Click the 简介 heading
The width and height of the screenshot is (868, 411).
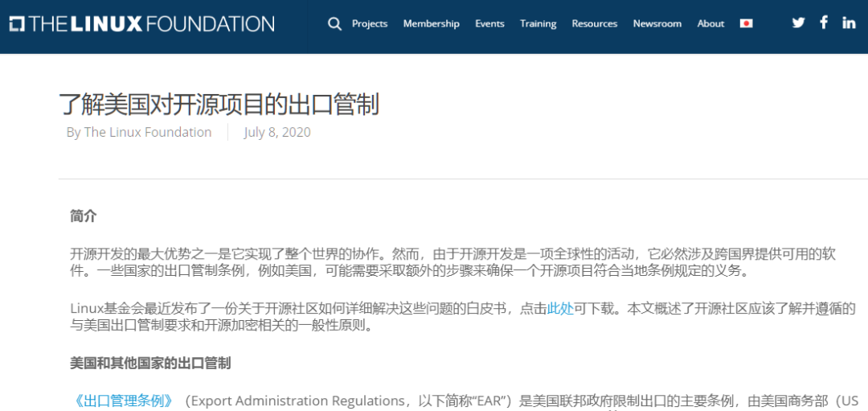click(84, 216)
